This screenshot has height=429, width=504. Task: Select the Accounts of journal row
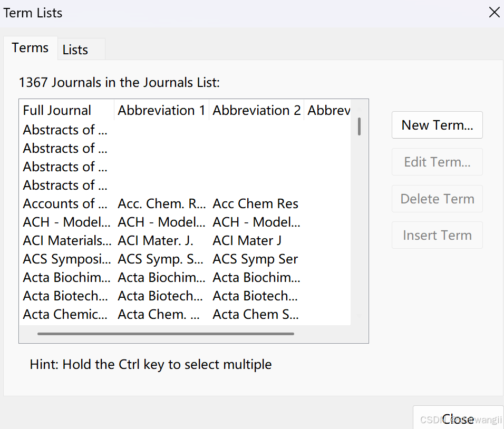[65, 204]
